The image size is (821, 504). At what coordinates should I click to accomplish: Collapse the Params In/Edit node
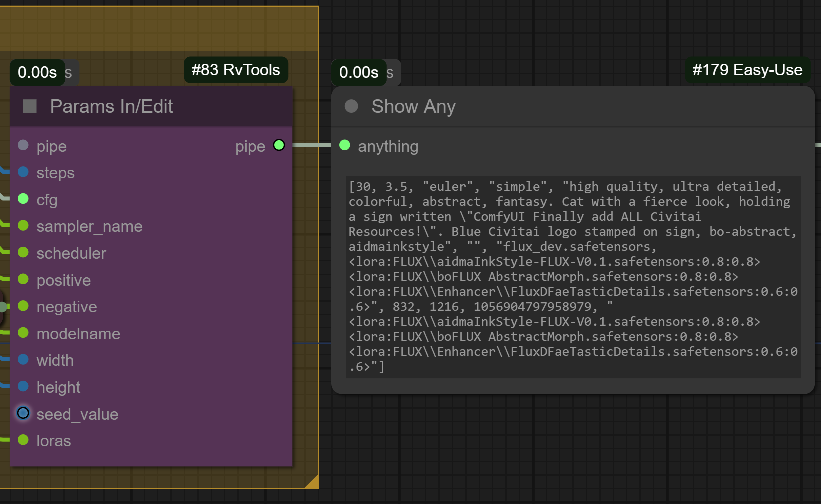pyautogui.click(x=30, y=106)
